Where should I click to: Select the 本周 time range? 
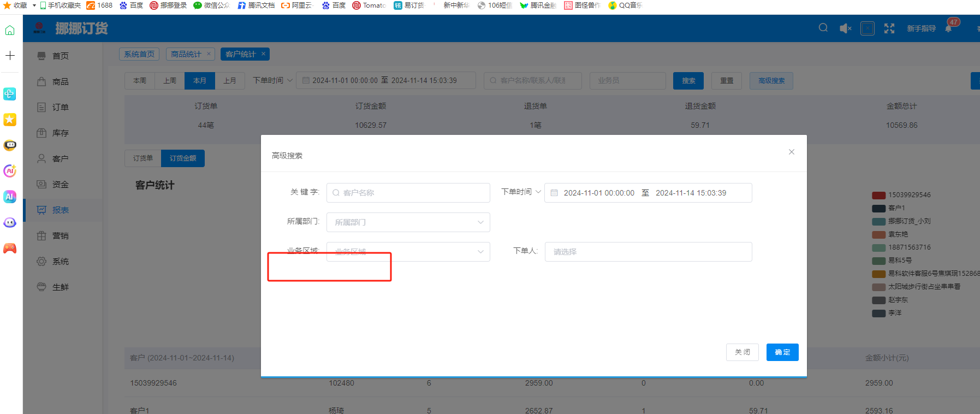[140, 81]
